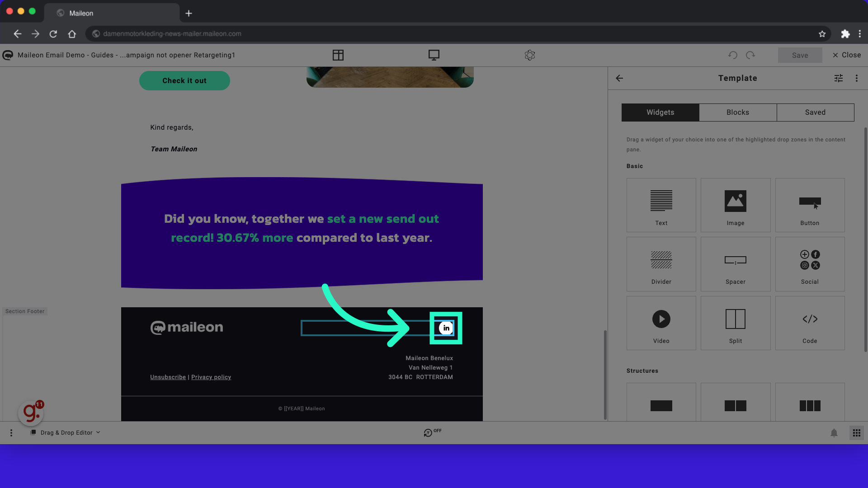Click the back arrow in Template panel

click(x=619, y=78)
